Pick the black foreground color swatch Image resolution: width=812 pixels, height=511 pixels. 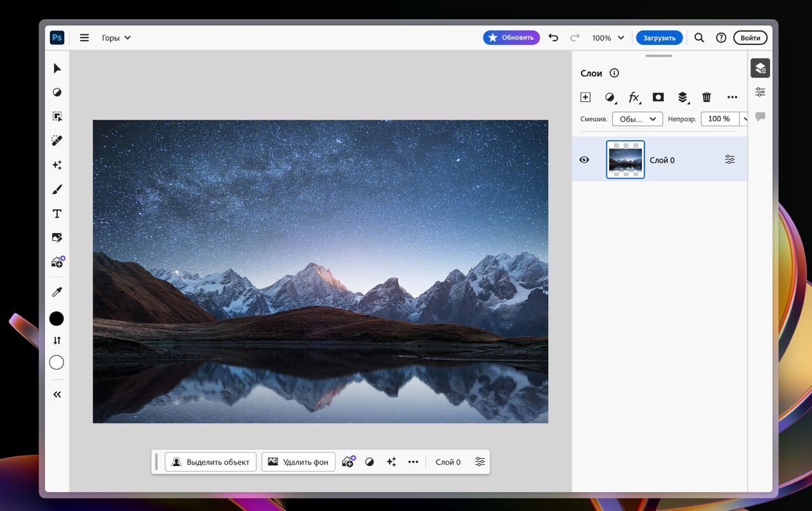(57, 318)
